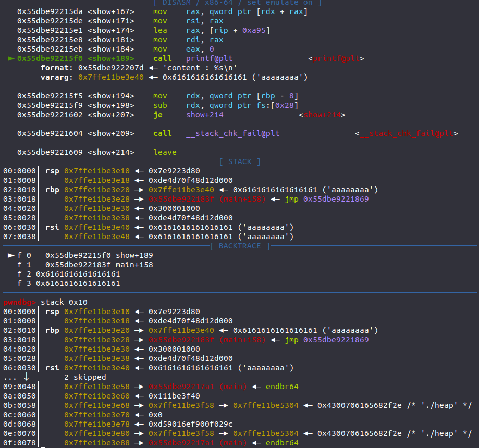Image resolution: width=479 pixels, height=448 pixels.
Task: Click stack address 0x7ffe11be3e80 at 0e:0070
Action: click(x=97, y=433)
